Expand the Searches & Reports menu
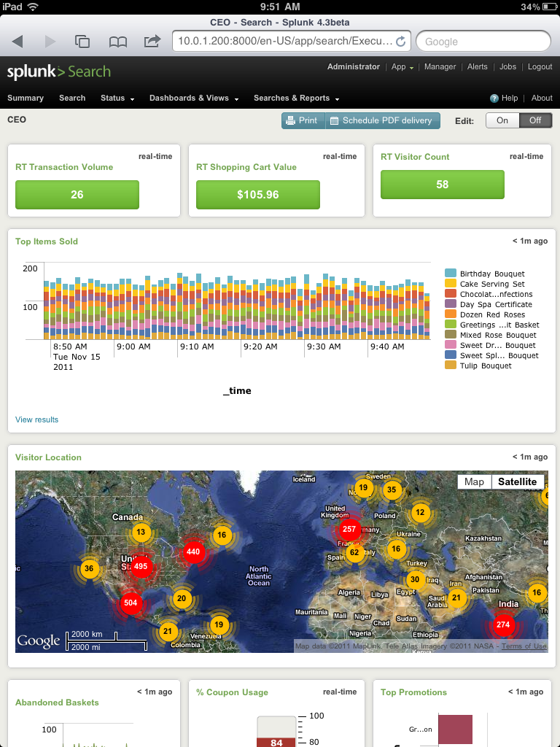Screen dimensions: 560x747 [296, 98]
